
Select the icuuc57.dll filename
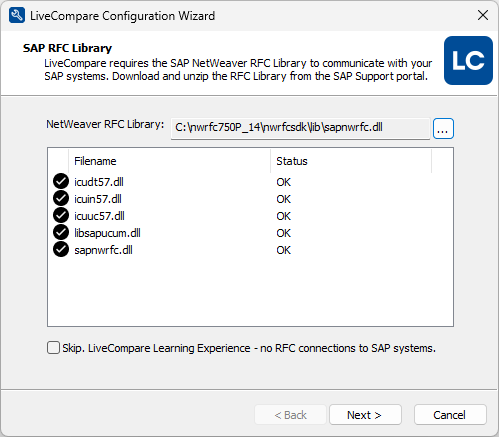click(99, 216)
